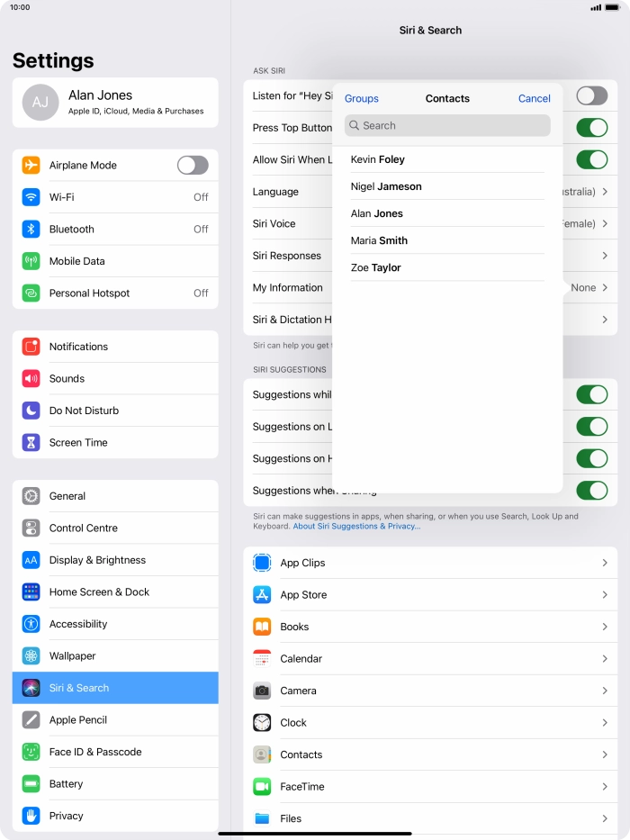This screenshot has width=630, height=840.
Task: Choose Maria Smith from contacts list
Action: [x=447, y=240]
